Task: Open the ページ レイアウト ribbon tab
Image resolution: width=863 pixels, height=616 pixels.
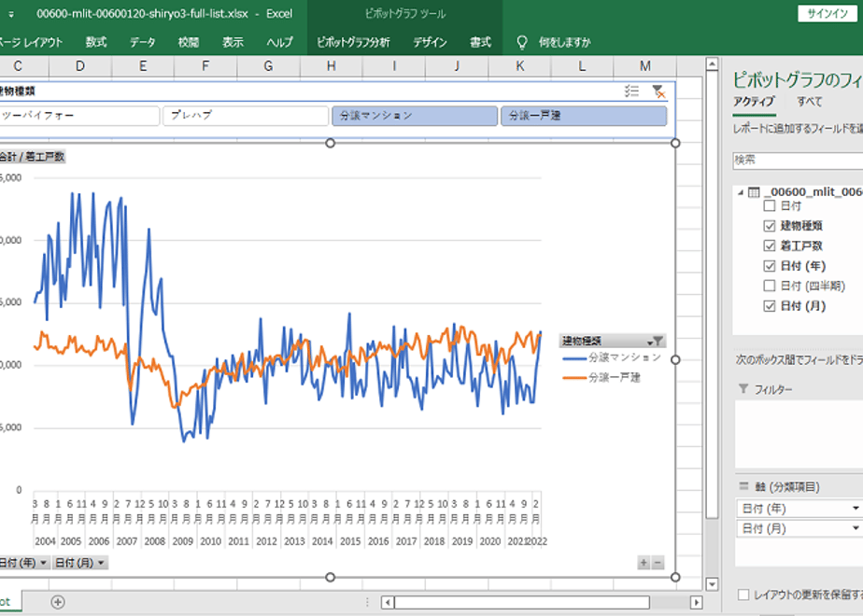Action: 30,42
